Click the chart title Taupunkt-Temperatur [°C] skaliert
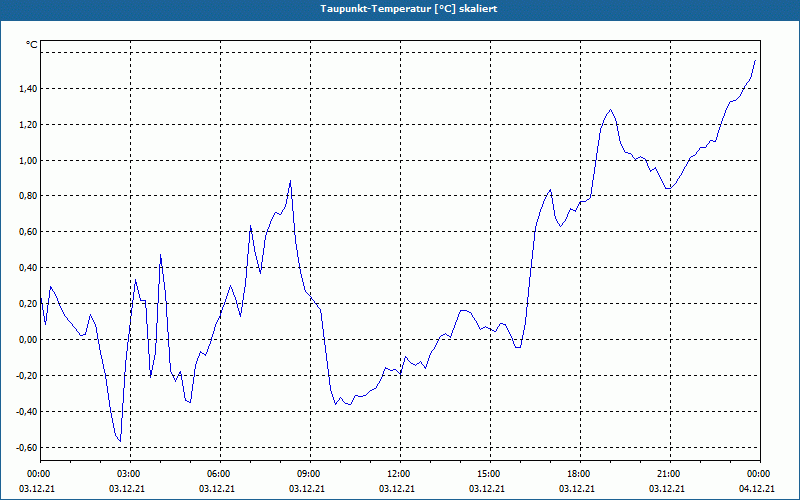 point(409,9)
